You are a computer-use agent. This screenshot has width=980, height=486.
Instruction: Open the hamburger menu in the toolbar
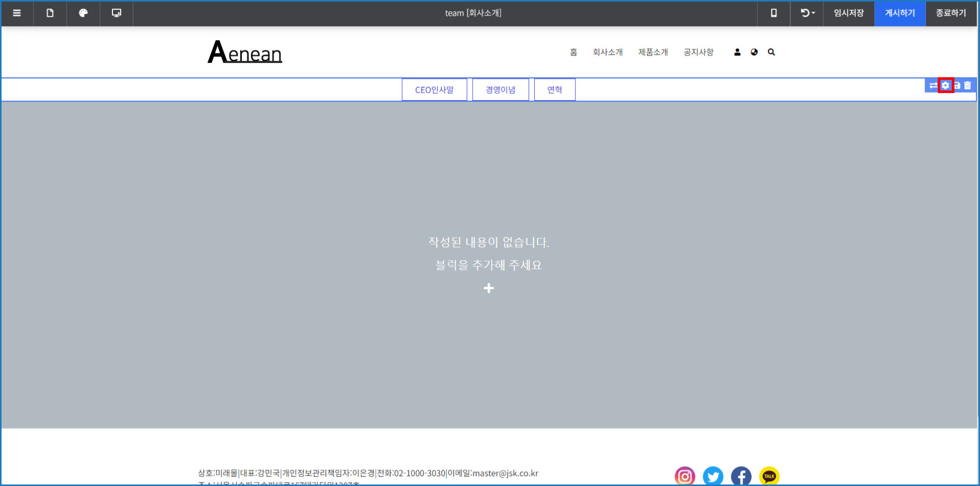17,13
